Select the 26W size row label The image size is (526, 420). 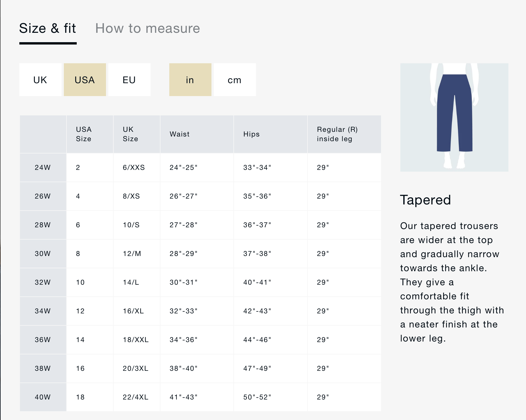[43, 196]
